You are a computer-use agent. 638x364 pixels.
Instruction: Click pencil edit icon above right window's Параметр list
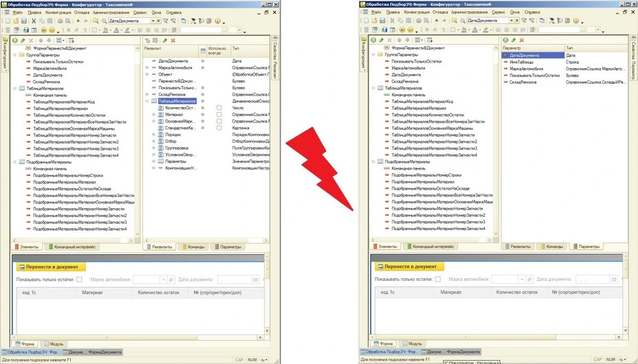[x=514, y=40]
